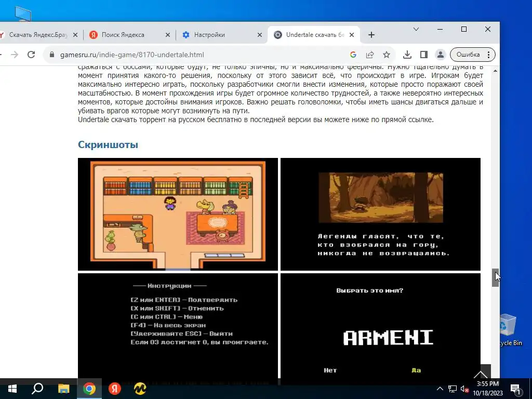Go forward with the forward arrow
This screenshot has width=532, height=399.
pos(15,55)
